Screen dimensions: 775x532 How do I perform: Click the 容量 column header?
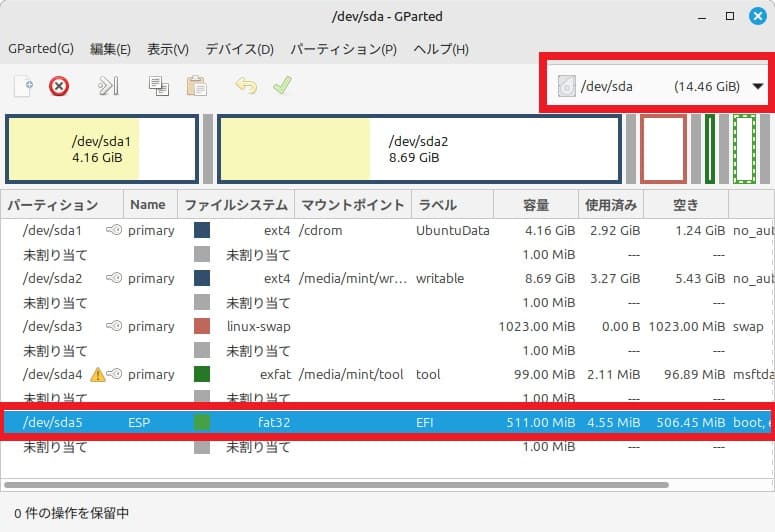click(536, 205)
